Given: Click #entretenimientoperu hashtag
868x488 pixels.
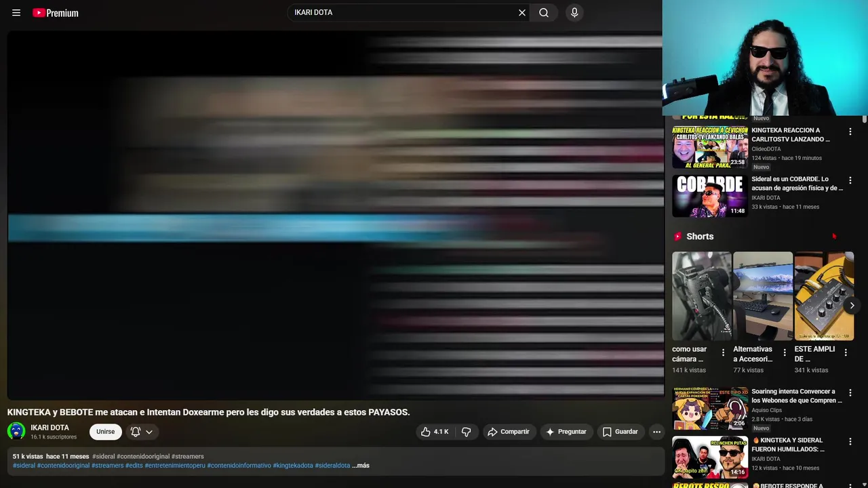Looking at the screenshot, I should click(x=175, y=466).
